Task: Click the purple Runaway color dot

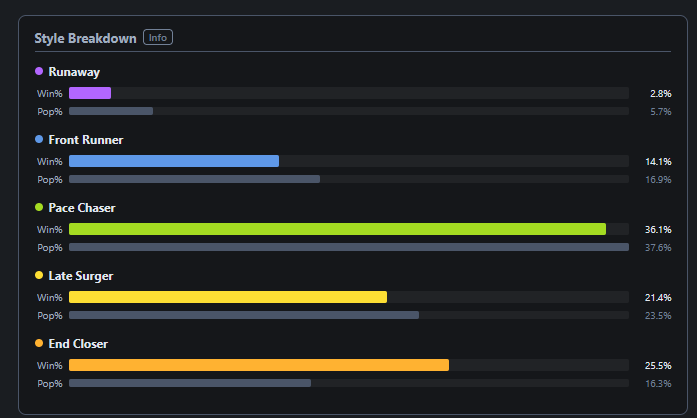Action: [x=39, y=71]
